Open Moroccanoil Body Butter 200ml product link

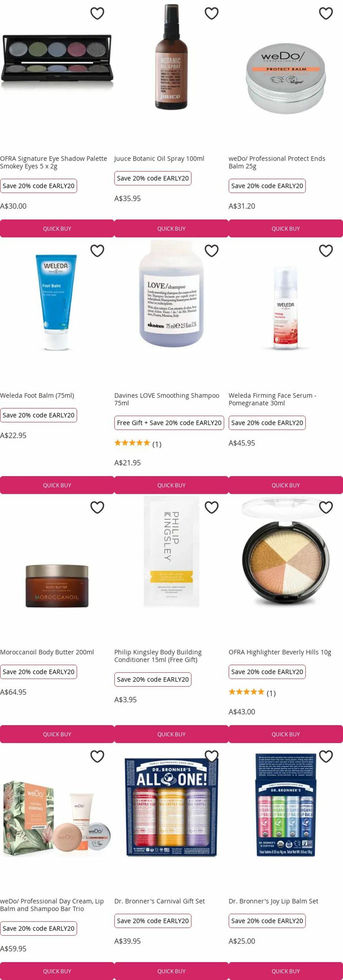point(47,652)
